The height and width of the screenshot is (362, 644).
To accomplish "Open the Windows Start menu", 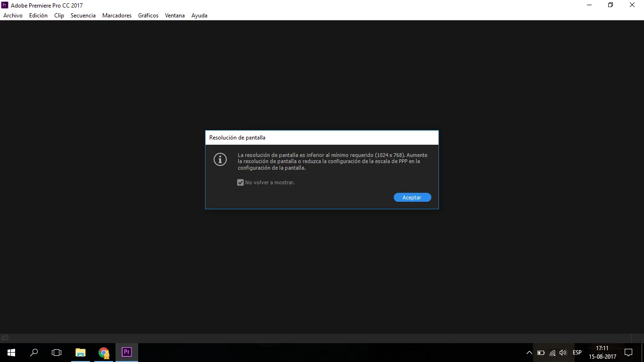I will [x=11, y=353].
